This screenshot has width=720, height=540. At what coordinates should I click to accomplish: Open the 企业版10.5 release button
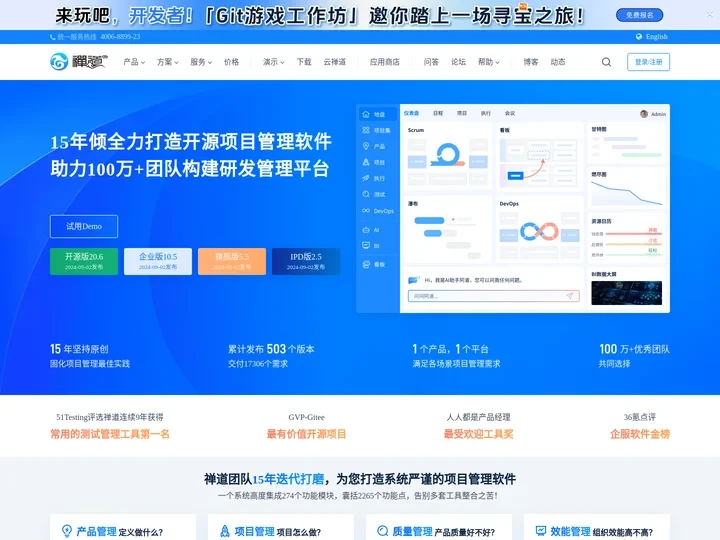pos(158,261)
